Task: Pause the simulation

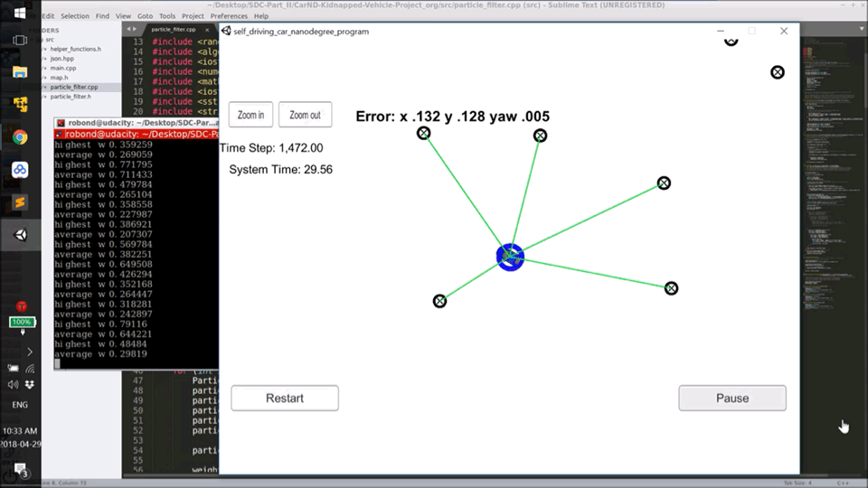Action: click(732, 399)
